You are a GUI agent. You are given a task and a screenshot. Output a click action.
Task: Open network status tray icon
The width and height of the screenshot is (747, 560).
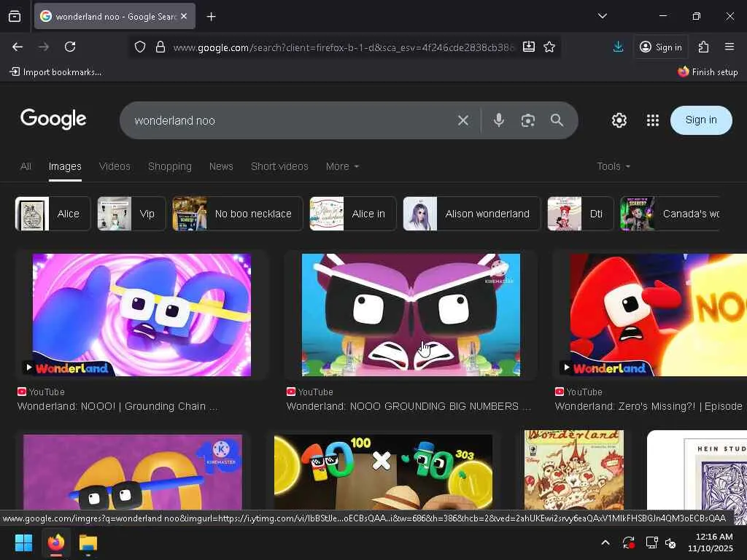point(651,542)
